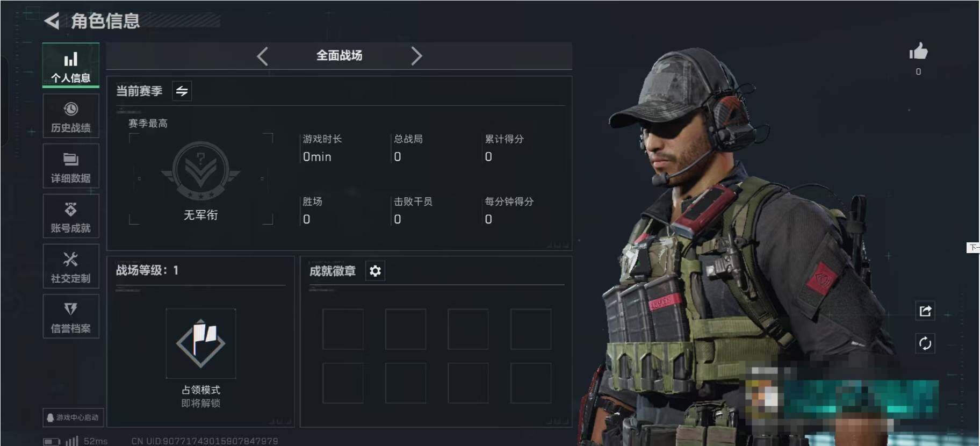Select the last bottom-row badge slot
The height and width of the screenshot is (446, 980).
click(531, 383)
